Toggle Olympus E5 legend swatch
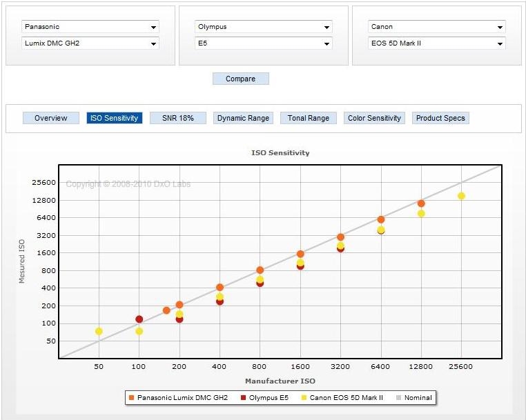The image size is (526, 420). tap(244, 397)
